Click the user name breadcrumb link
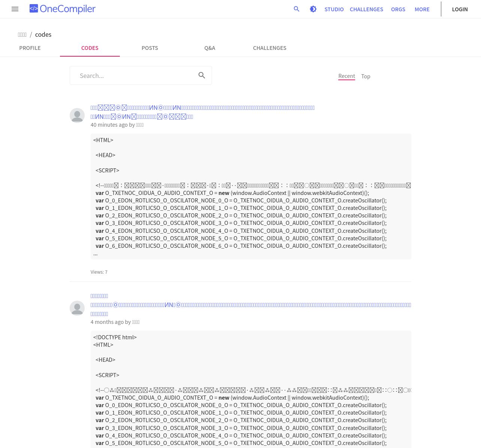Image resolution: width=481 pixels, height=448 pixels. coord(22,34)
